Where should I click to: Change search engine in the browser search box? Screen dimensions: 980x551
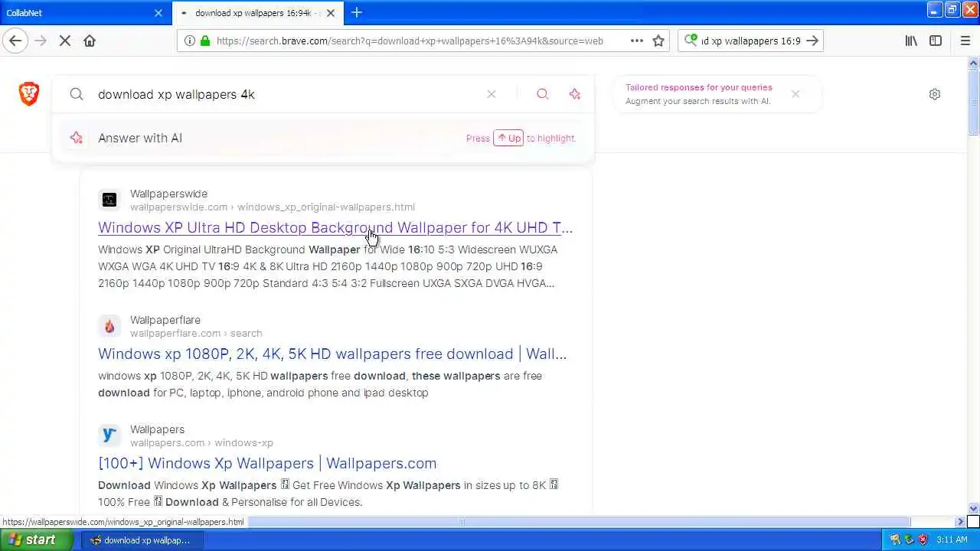(691, 41)
